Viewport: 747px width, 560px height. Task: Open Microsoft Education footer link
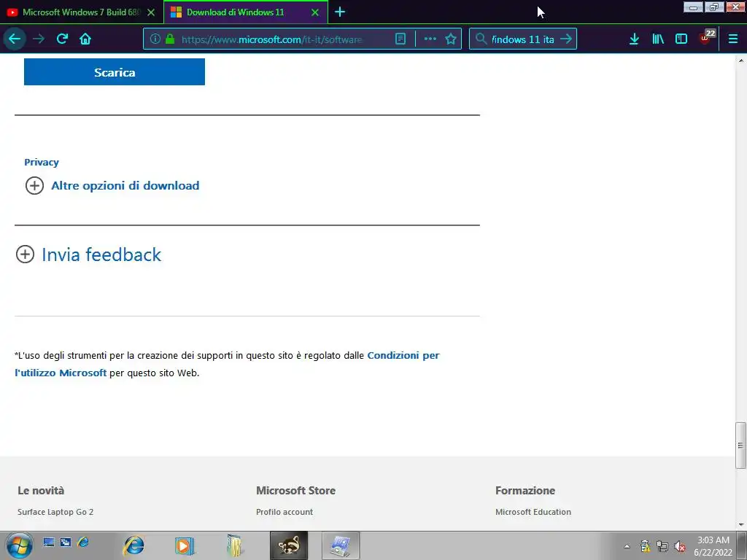pos(533,512)
